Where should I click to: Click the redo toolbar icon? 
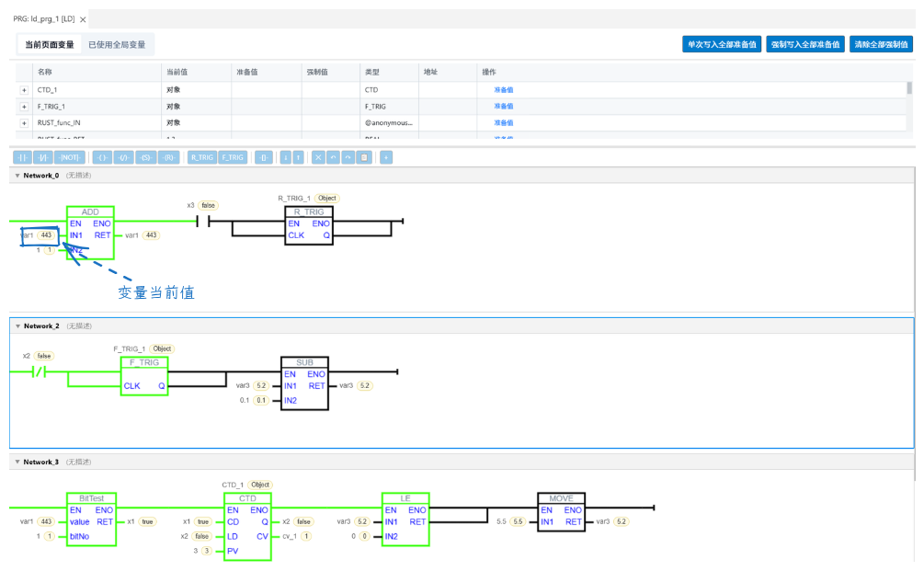[x=348, y=157]
